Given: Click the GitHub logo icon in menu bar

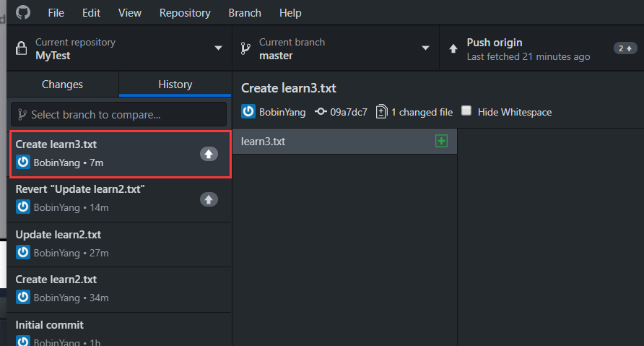Looking at the screenshot, I should click(23, 12).
